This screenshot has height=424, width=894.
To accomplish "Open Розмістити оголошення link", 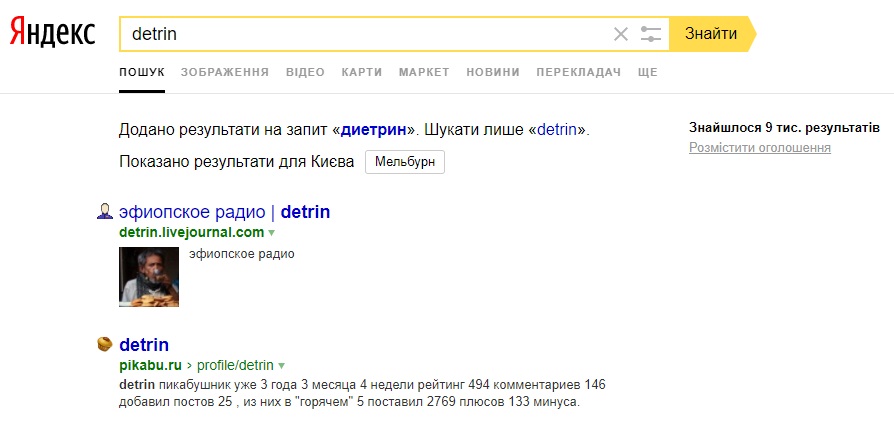I will [x=759, y=148].
